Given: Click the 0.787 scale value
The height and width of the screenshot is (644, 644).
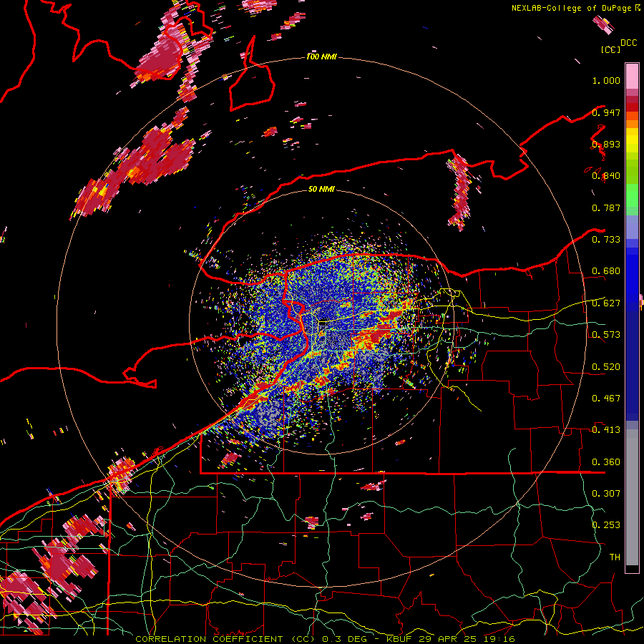Looking at the screenshot, I should 606,208.
